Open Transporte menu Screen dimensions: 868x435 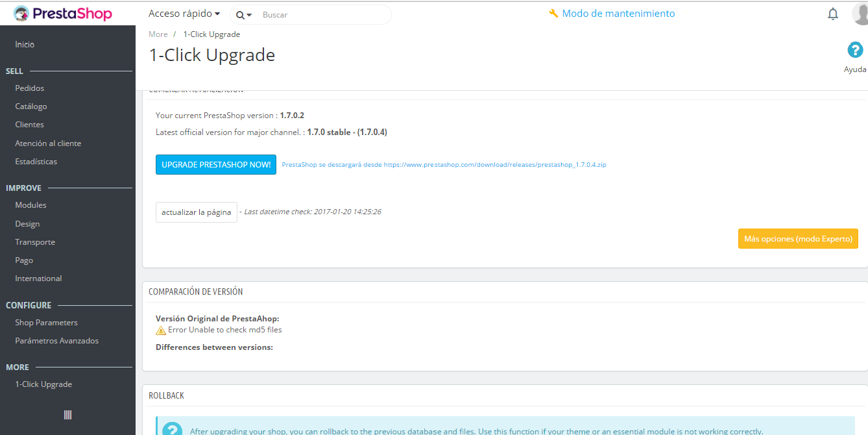[x=35, y=242]
